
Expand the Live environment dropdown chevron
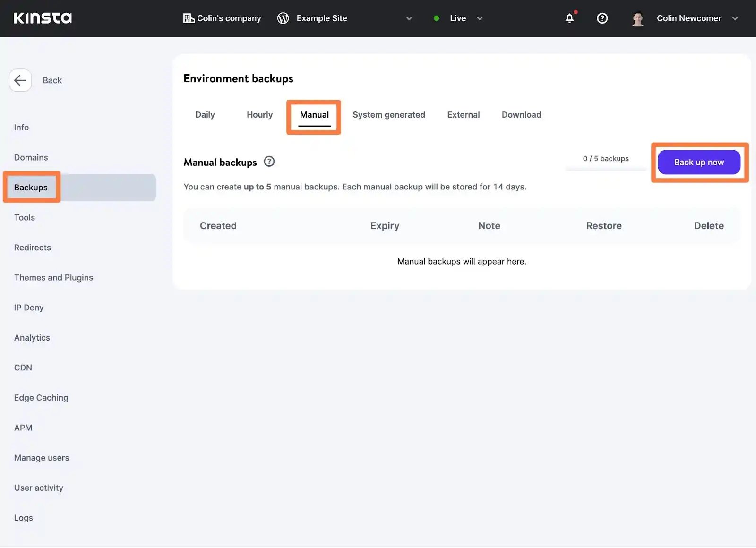480,18
